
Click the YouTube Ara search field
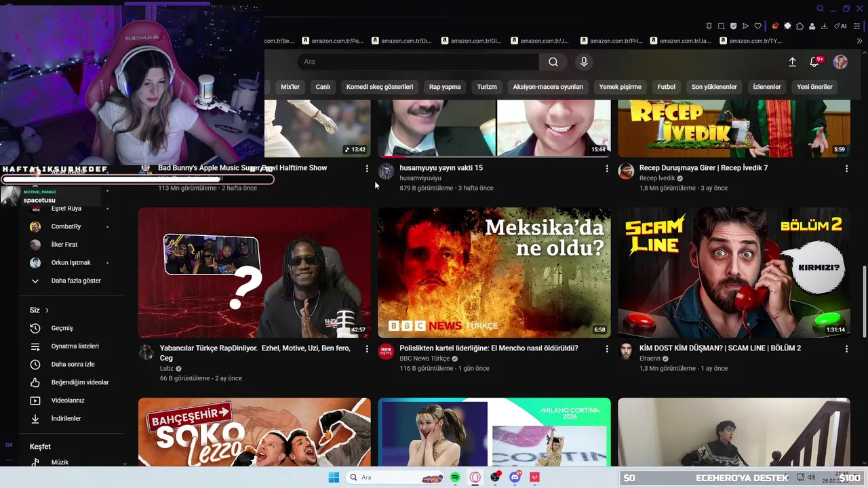point(418,62)
